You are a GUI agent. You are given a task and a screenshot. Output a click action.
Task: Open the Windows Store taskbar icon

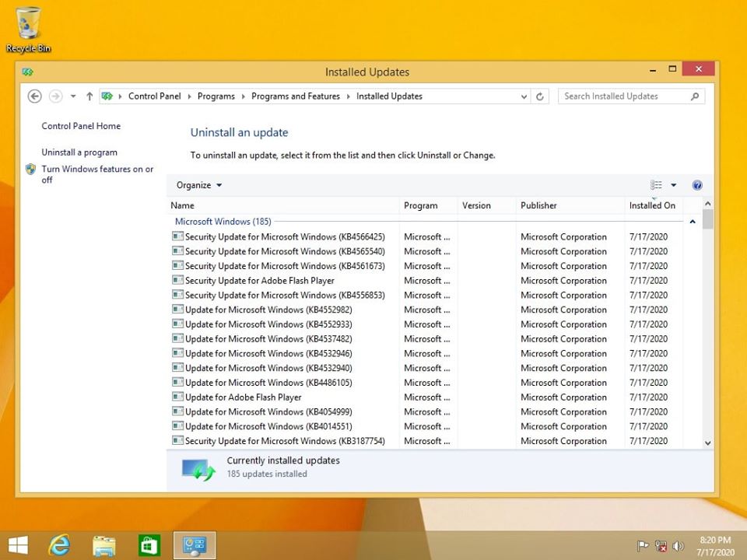coord(149,546)
